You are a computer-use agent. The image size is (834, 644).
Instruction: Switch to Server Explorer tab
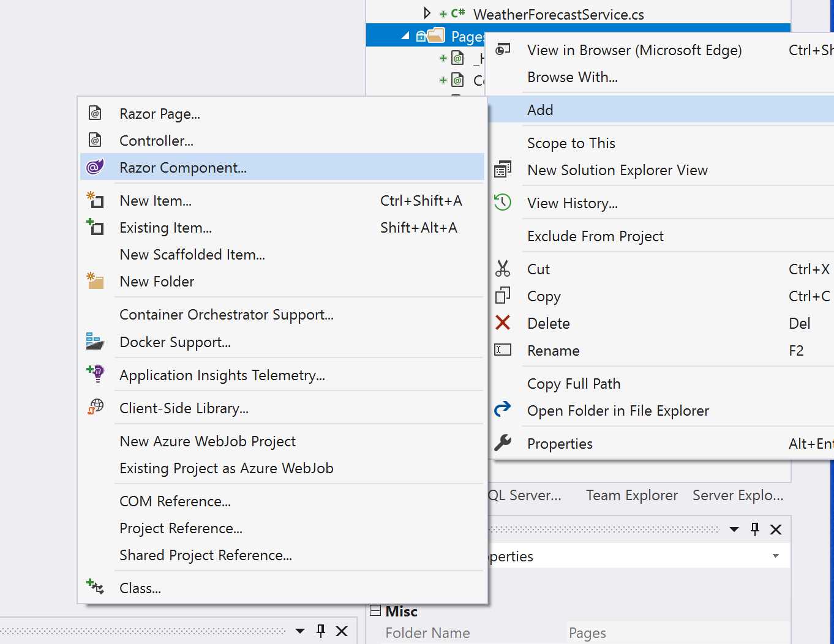click(738, 495)
